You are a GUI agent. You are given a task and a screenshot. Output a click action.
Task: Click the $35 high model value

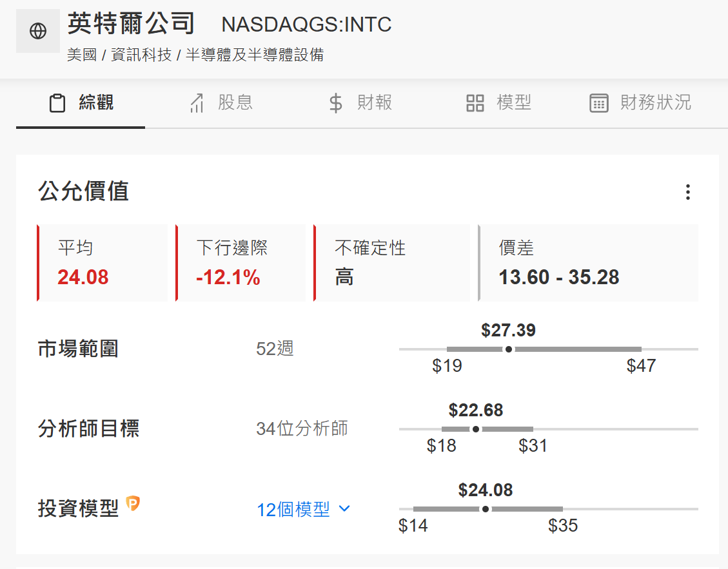point(563,526)
